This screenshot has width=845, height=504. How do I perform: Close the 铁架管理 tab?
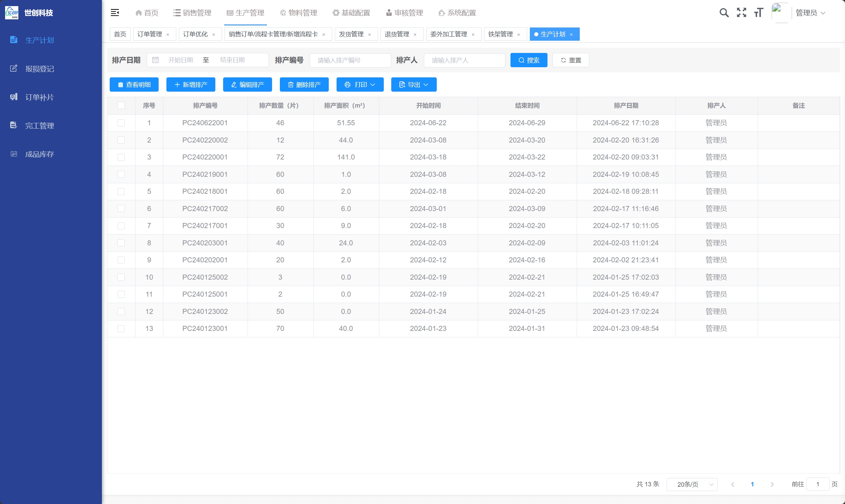pos(519,34)
